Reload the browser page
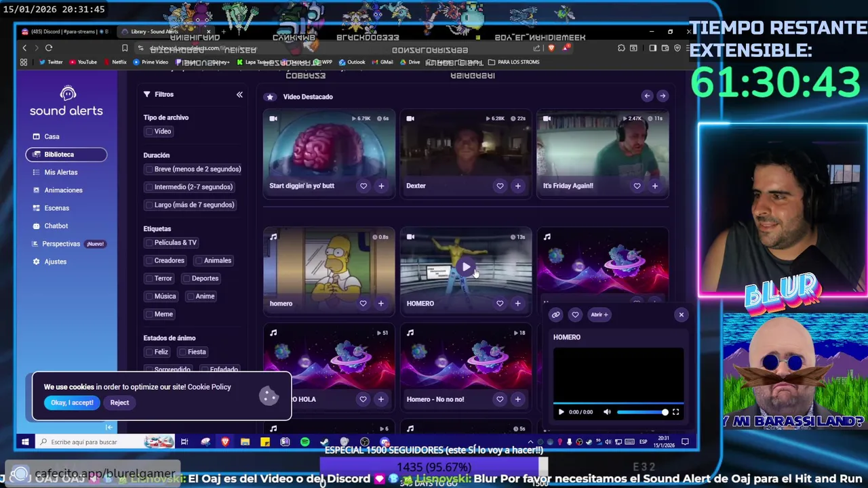The height and width of the screenshot is (488, 868). coord(49,47)
